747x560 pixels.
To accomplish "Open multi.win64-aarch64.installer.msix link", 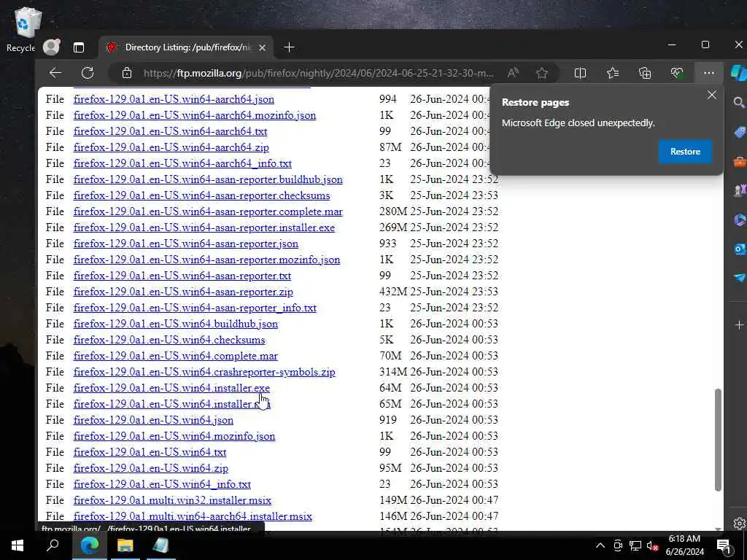I will pyautogui.click(x=193, y=516).
